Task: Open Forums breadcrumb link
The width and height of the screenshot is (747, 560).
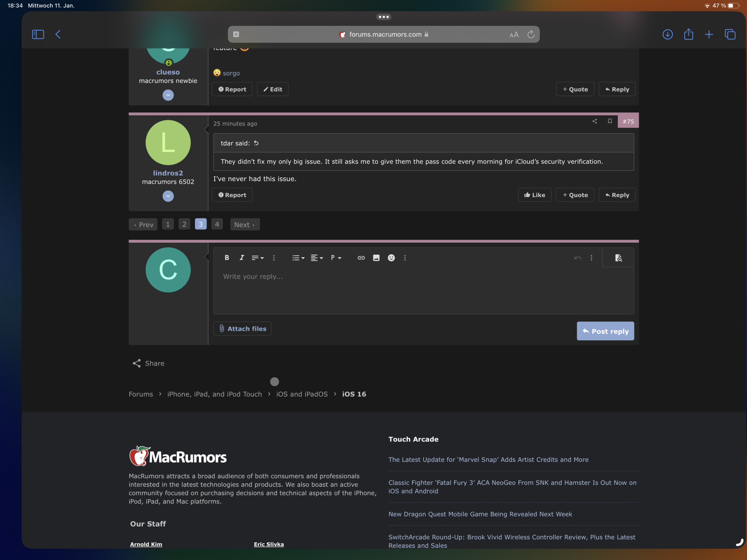Action: pos(141,394)
